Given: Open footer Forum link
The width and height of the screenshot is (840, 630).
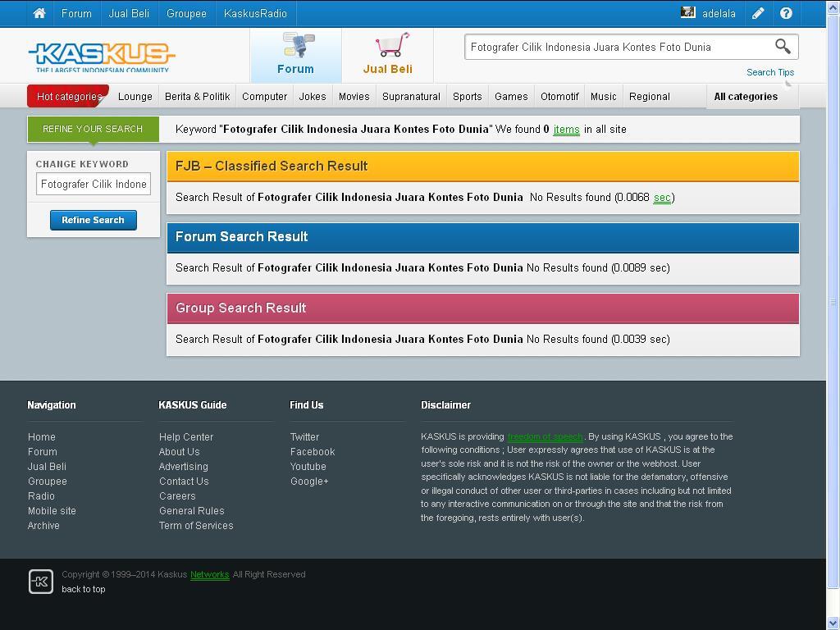Looking at the screenshot, I should 43,452.
